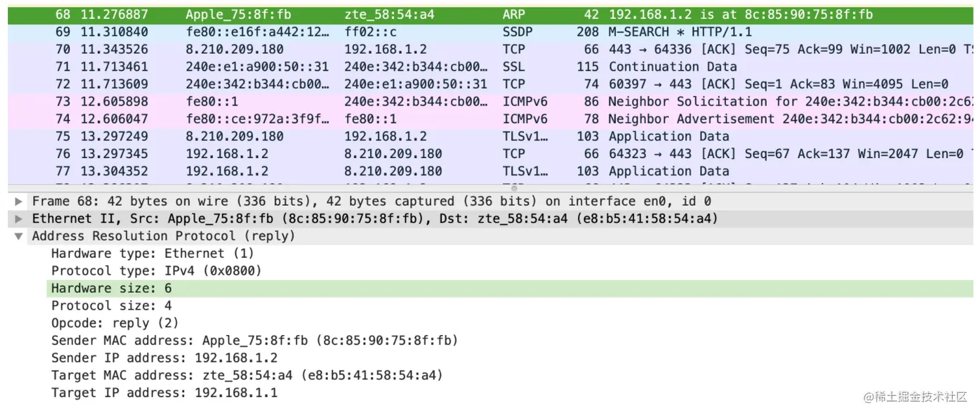Click ff02::c destination in packet 69
This screenshot has width=980, height=416.
coord(371,32)
